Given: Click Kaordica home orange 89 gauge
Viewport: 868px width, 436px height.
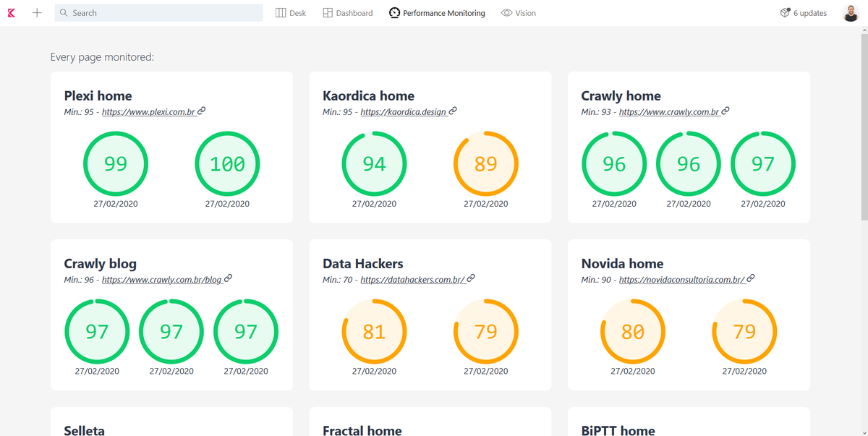Looking at the screenshot, I should click(486, 164).
